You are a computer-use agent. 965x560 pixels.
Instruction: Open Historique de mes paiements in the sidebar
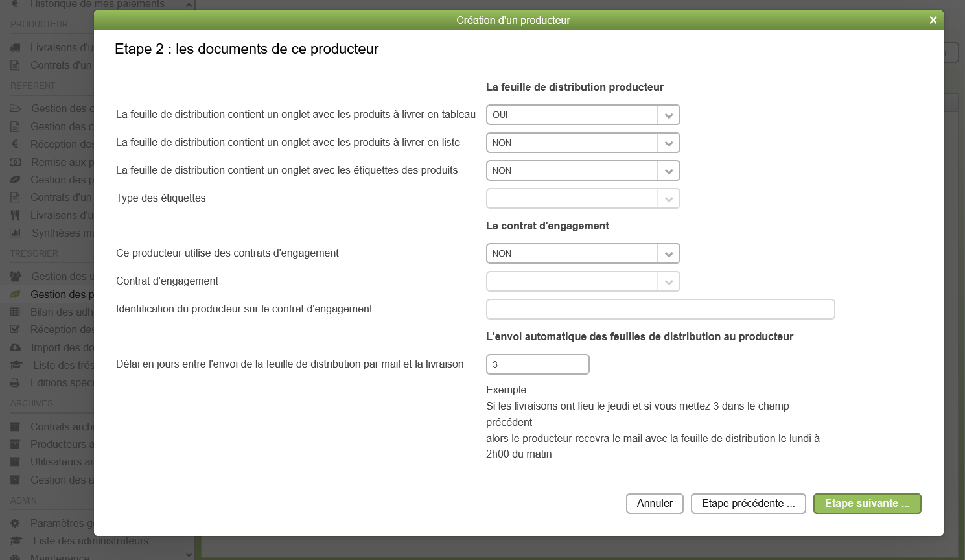click(x=97, y=4)
